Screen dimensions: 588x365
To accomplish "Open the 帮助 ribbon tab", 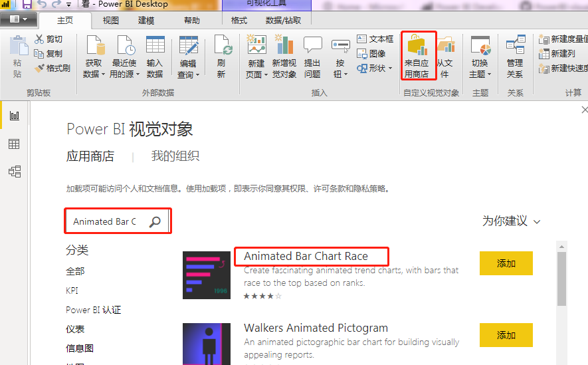I will (x=191, y=20).
